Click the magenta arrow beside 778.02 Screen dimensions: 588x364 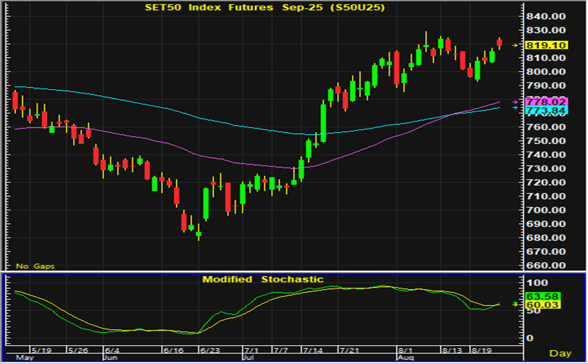pyautogui.click(x=516, y=102)
